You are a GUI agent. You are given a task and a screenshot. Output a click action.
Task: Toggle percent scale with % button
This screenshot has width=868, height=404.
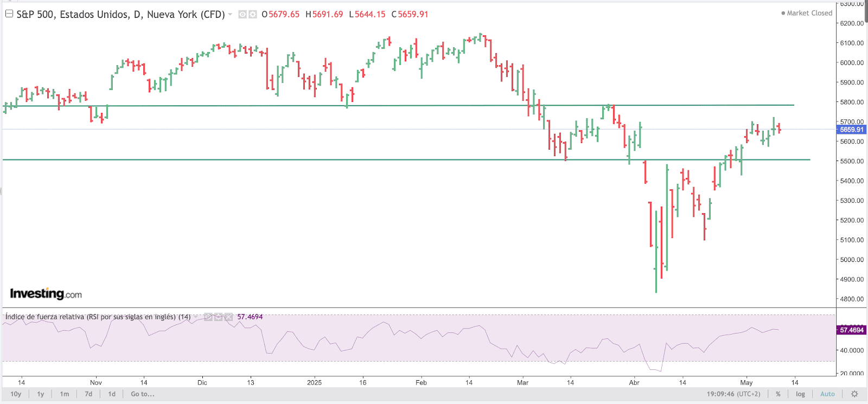pyautogui.click(x=778, y=394)
